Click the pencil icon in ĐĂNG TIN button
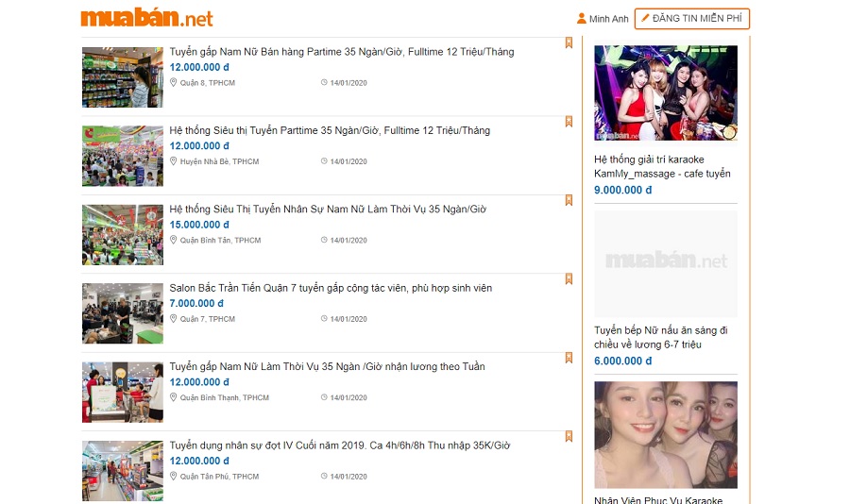 point(645,18)
